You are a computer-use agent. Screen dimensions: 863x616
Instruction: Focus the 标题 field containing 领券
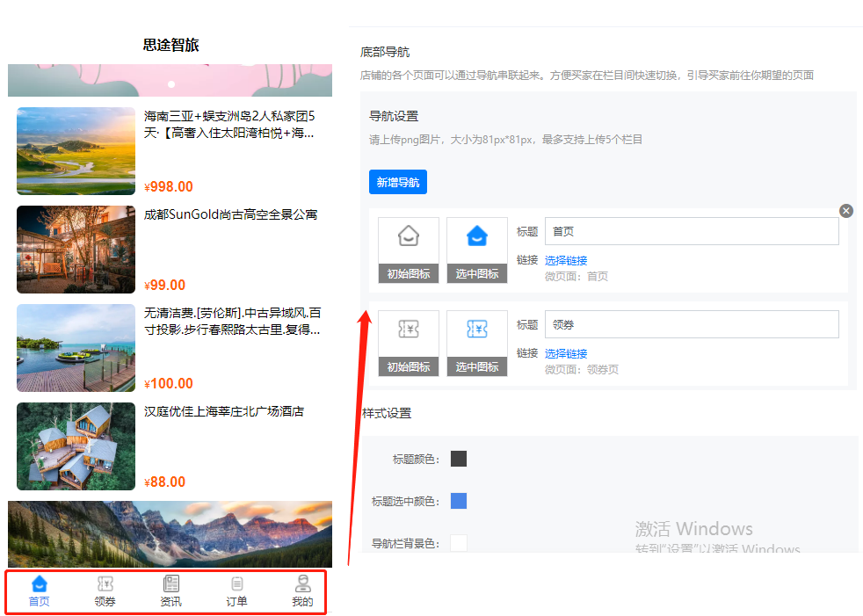(692, 324)
